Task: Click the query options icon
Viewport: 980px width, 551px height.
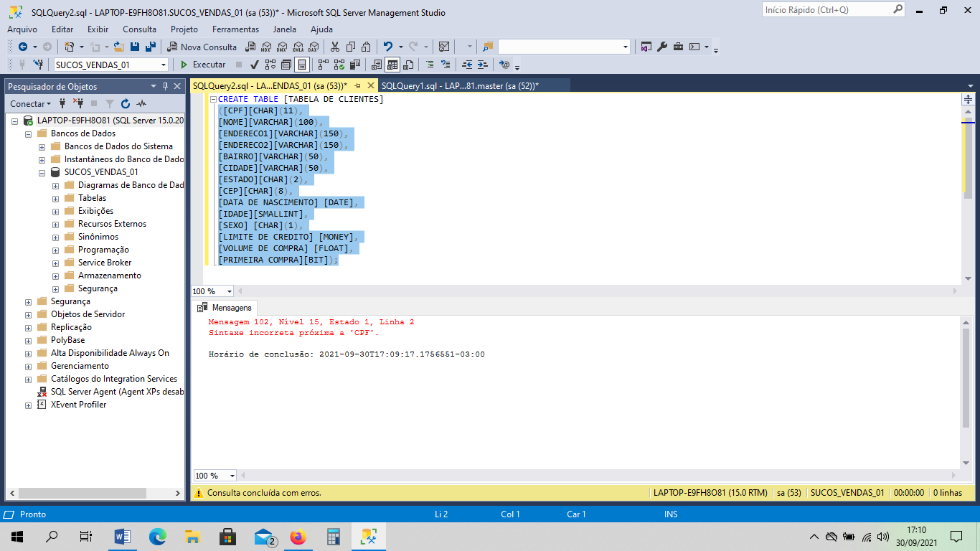Action: pos(286,65)
